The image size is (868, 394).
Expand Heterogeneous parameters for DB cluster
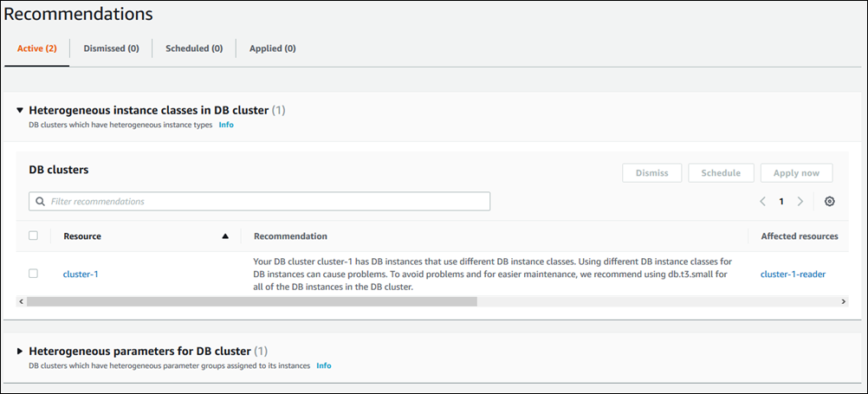pos(20,352)
